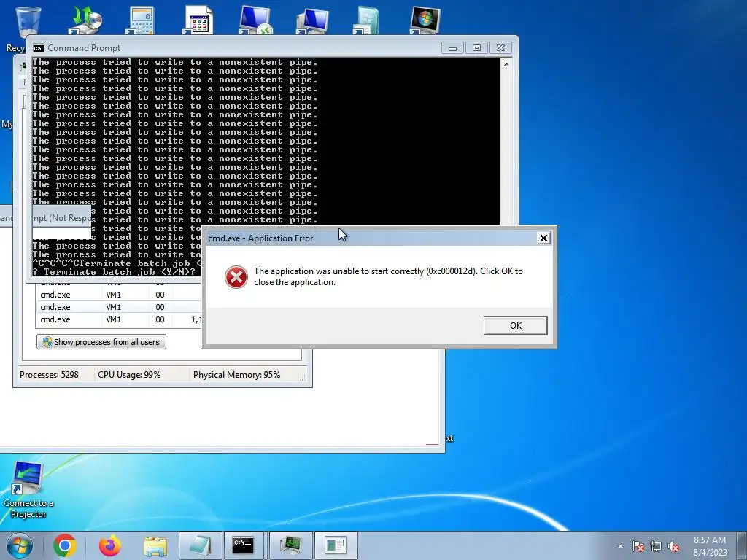Click the Show desktop strip beside the clock
This screenshot has width=747, height=560.
(742, 545)
